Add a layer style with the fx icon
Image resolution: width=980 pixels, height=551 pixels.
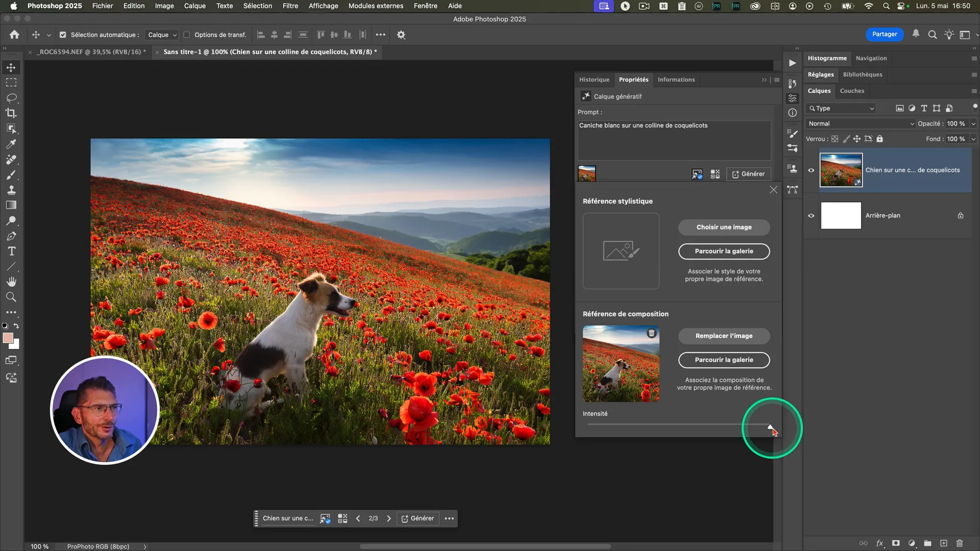[879, 543]
